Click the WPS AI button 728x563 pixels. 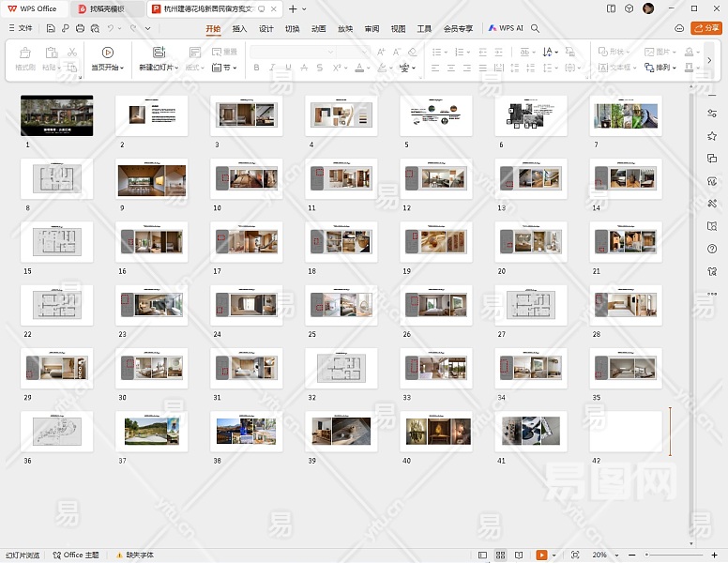click(x=505, y=29)
